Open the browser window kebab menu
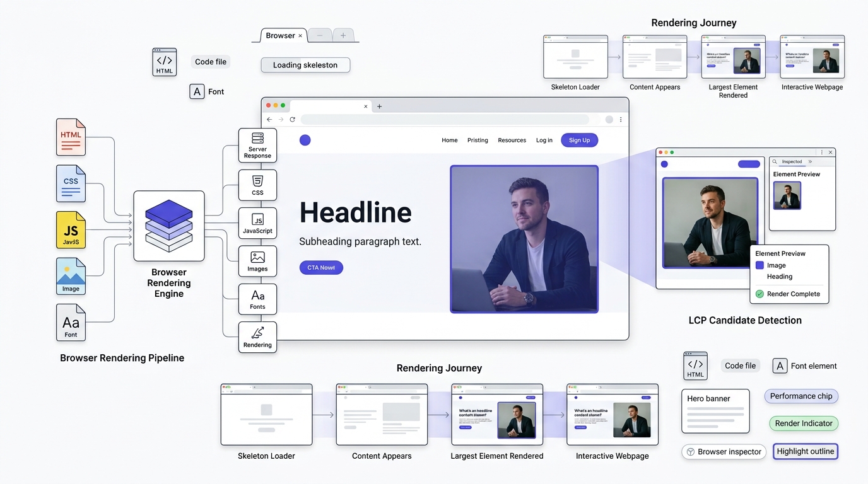This screenshot has height=484, width=868. pos(621,120)
